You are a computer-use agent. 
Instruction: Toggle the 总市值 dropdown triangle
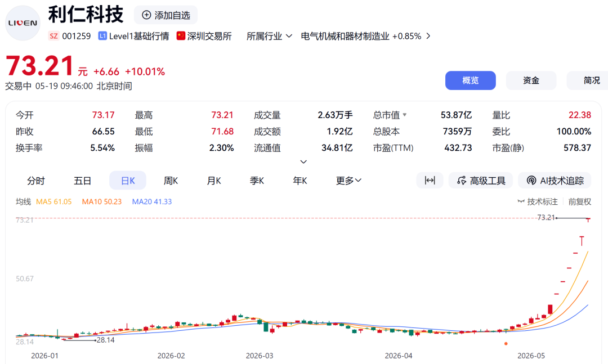pos(405,115)
